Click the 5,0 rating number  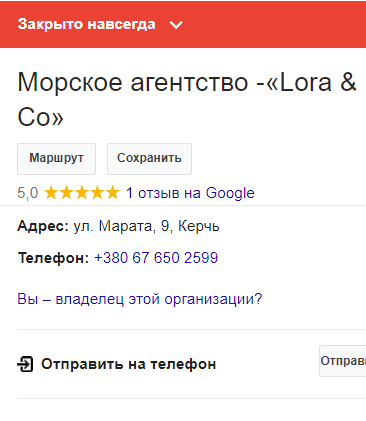tap(28, 193)
